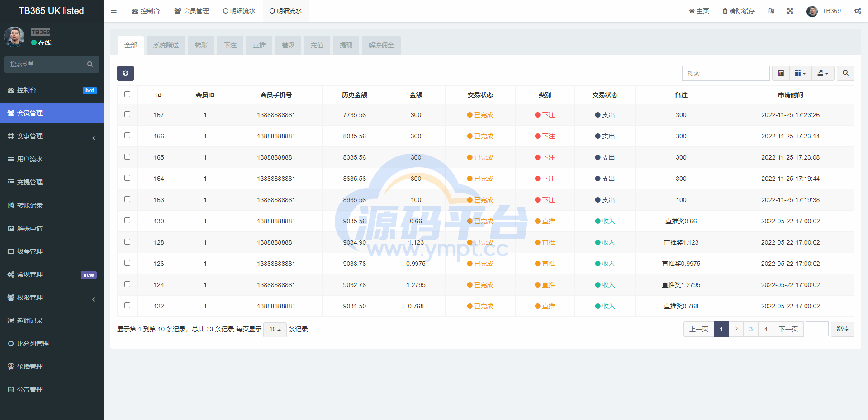Image resolution: width=868 pixels, height=420 pixels.
Task: Check the select-all checkbox in table header
Action: [127, 94]
